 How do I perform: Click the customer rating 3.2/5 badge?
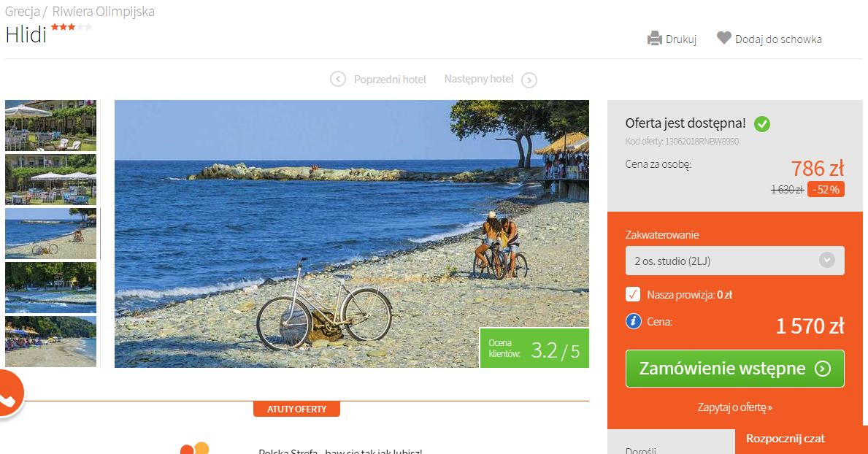tap(534, 348)
